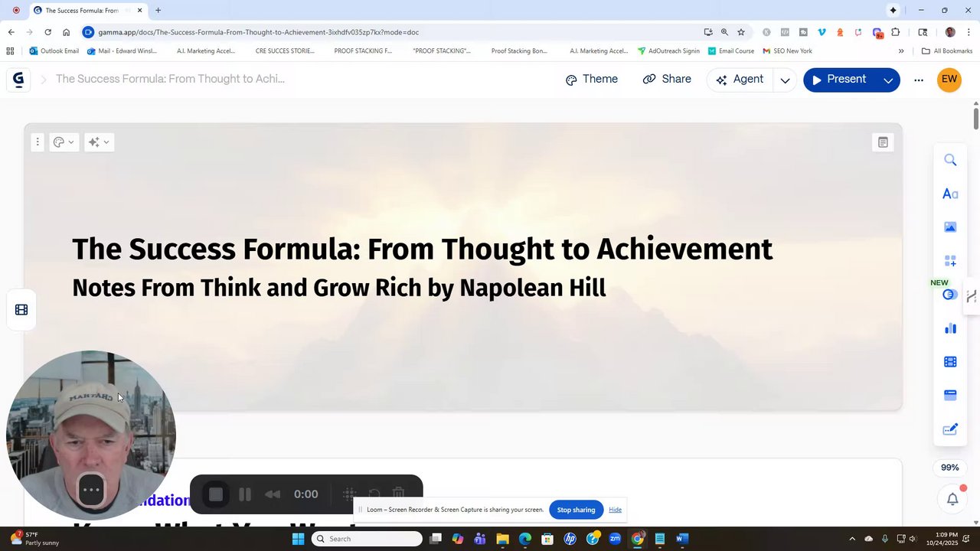The width and height of the screenshot is (980, 551).
Task: Go back to the previous page
Action: [11, 32]
